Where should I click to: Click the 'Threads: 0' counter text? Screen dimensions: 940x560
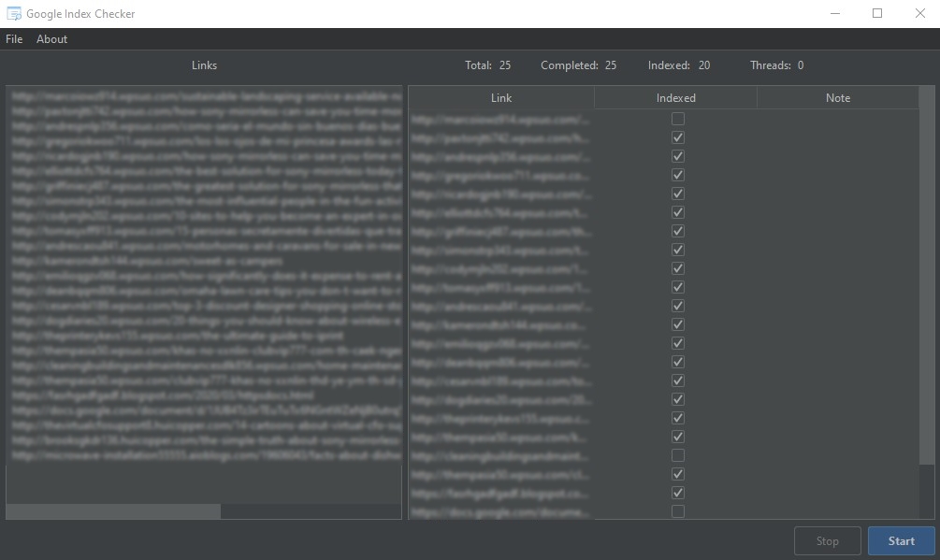click(x=776, y=65)
